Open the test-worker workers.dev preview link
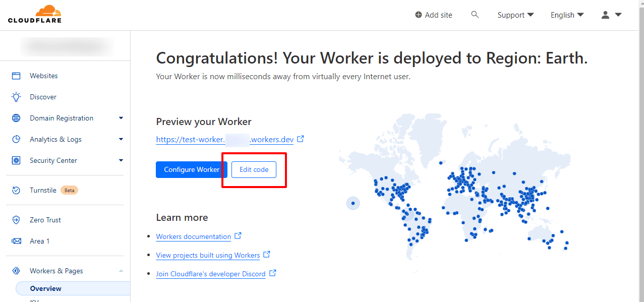644x302 pixels. click(225, 139)
